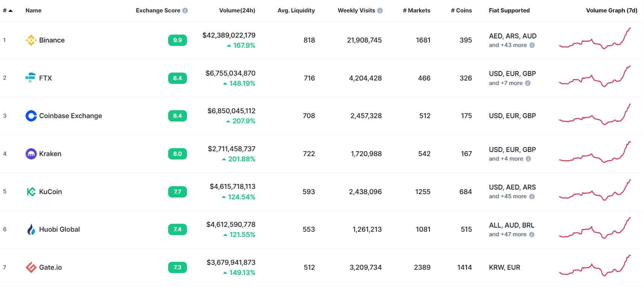This screenshot has height=287, width=644.
Task: Click info icon next to 'and +45 more'
Action: point(532,196)
